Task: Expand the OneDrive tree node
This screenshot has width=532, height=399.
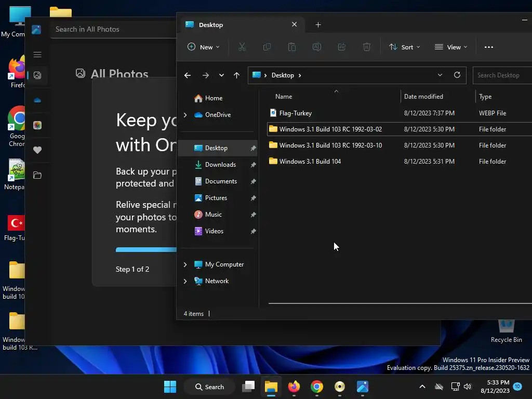Action: pos(185,115)
